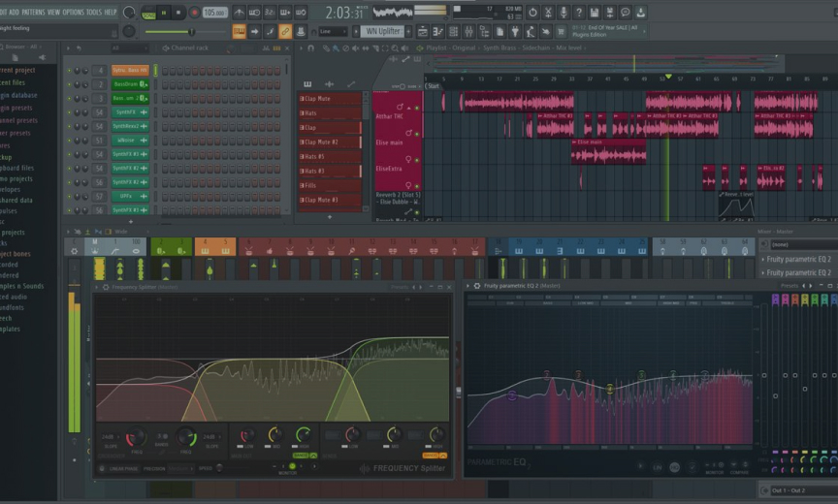
Task: Click the metronome icon
Action: (x=239, y=13)
